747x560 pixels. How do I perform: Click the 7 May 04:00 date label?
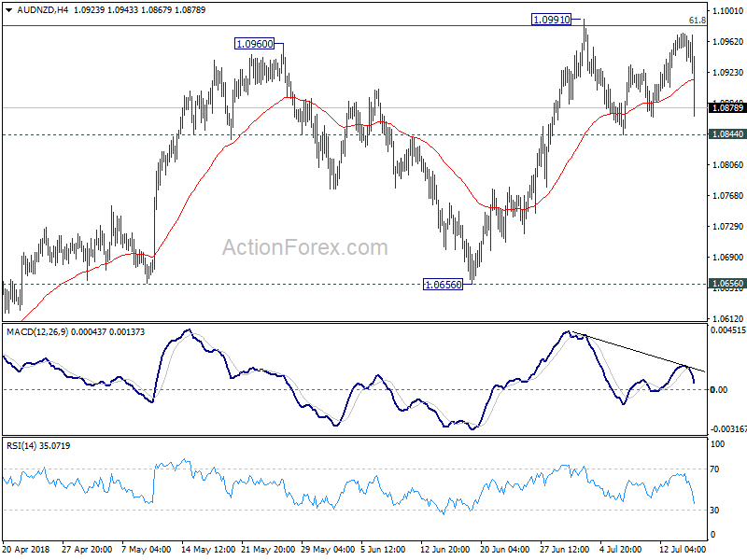pyautogui.click(x=147, y=549)
